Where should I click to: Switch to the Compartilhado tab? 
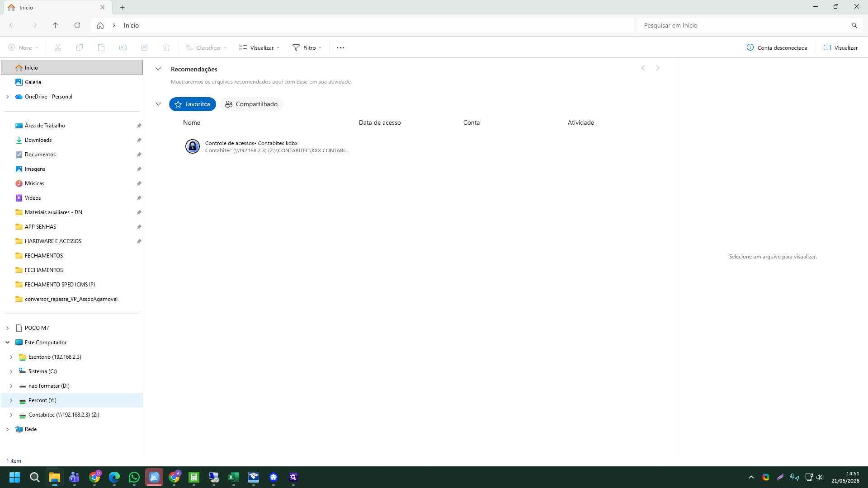point(251,104)
